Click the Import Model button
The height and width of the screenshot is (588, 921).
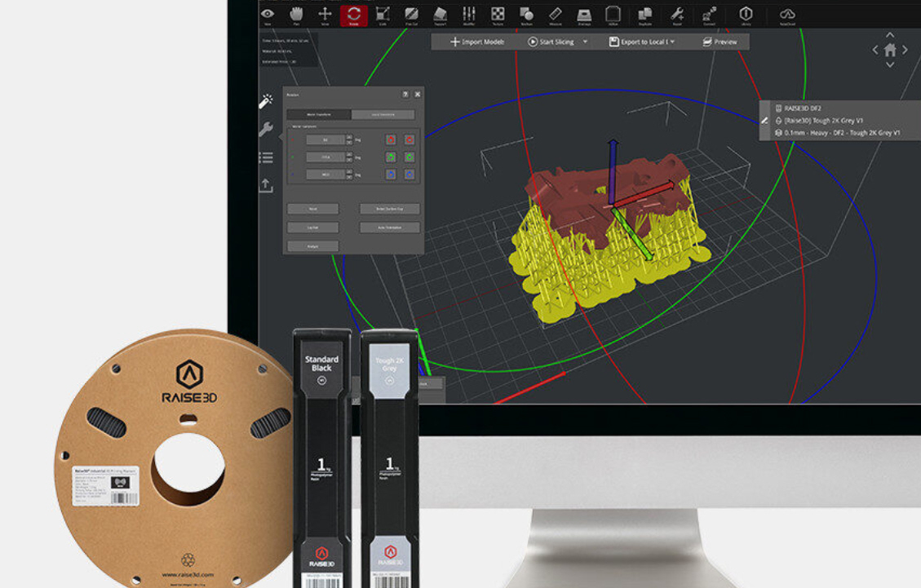(x=477, y=42)
